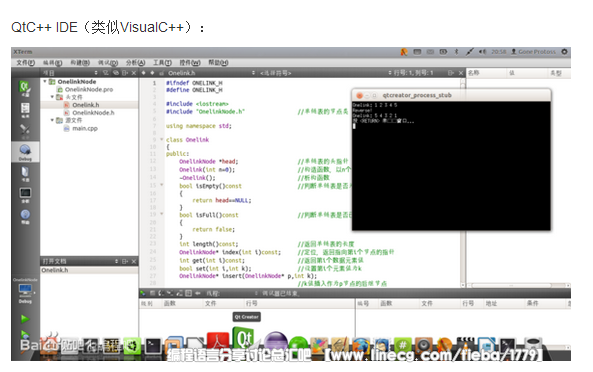Select the Debug mode in sidebar

tap(25, 152)
